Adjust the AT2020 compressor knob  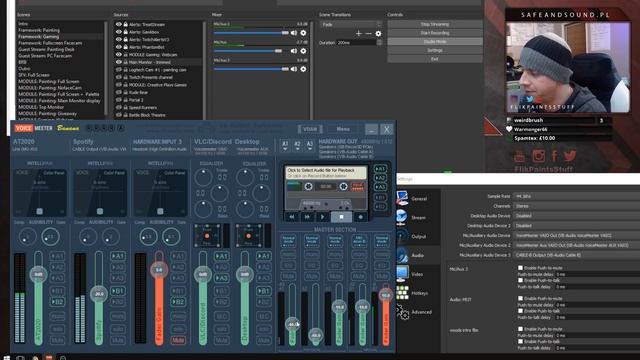pyautogui.click(x=27, y=237)
